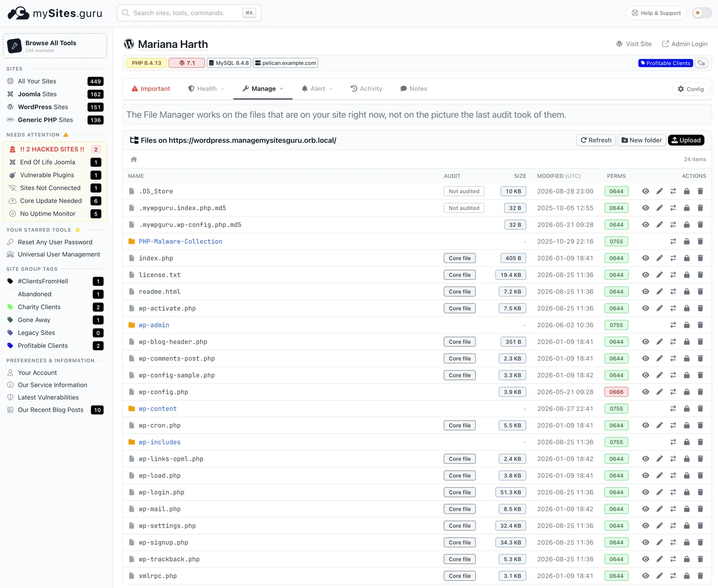
Task: Expand the Manage tab dropdown
Action: coord(263,89)
